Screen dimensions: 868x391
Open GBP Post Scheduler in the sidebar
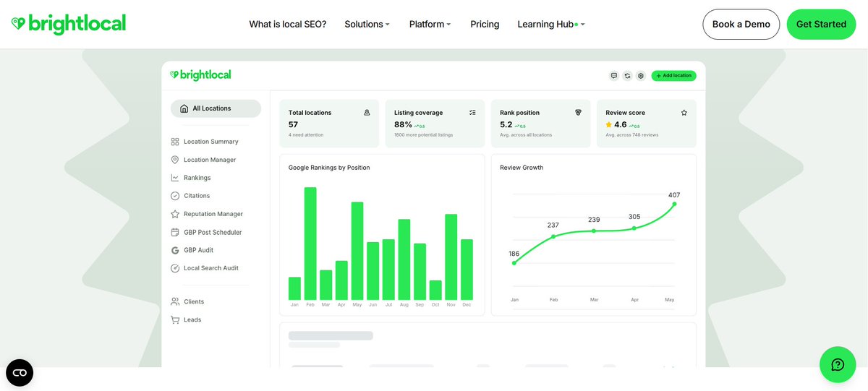pyautogui.click(x=213, y=232)
